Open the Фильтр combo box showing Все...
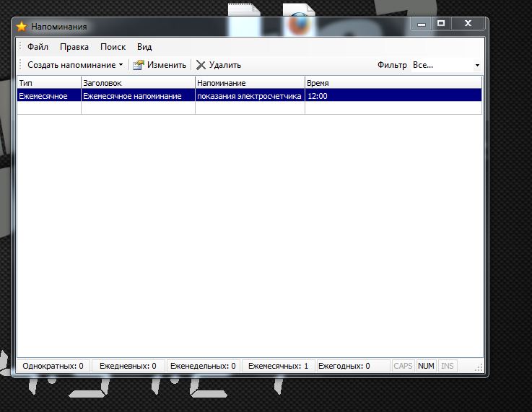 click(446, 65)
